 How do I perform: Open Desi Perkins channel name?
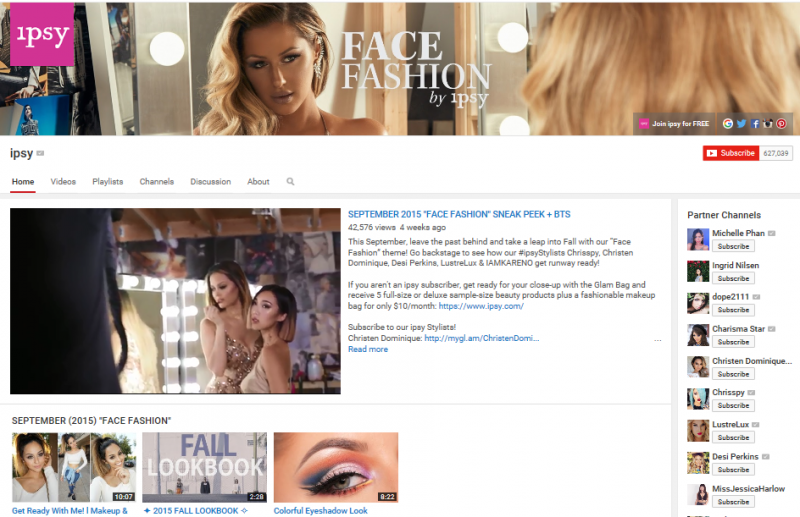[735, 457]
